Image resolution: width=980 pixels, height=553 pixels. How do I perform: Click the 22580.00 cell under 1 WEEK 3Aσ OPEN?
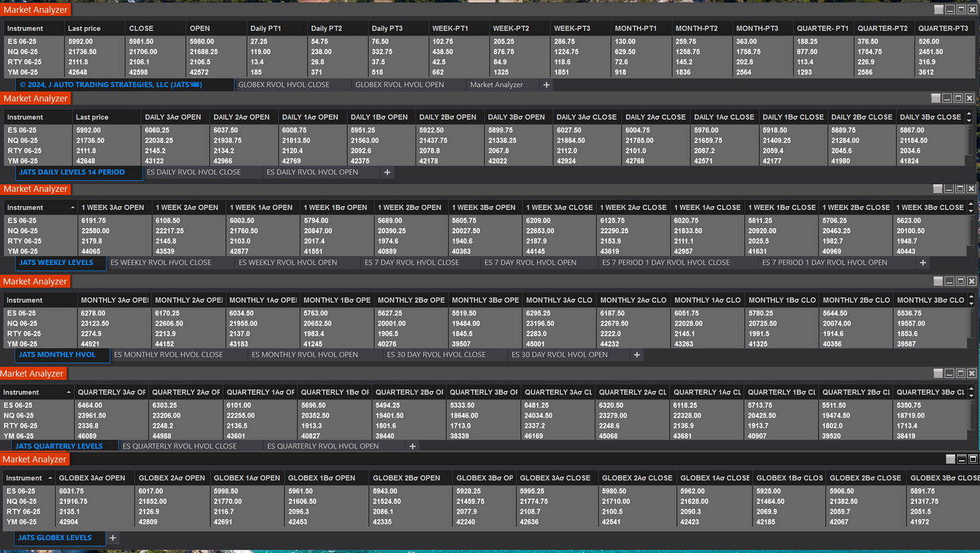tap(114, 231)
